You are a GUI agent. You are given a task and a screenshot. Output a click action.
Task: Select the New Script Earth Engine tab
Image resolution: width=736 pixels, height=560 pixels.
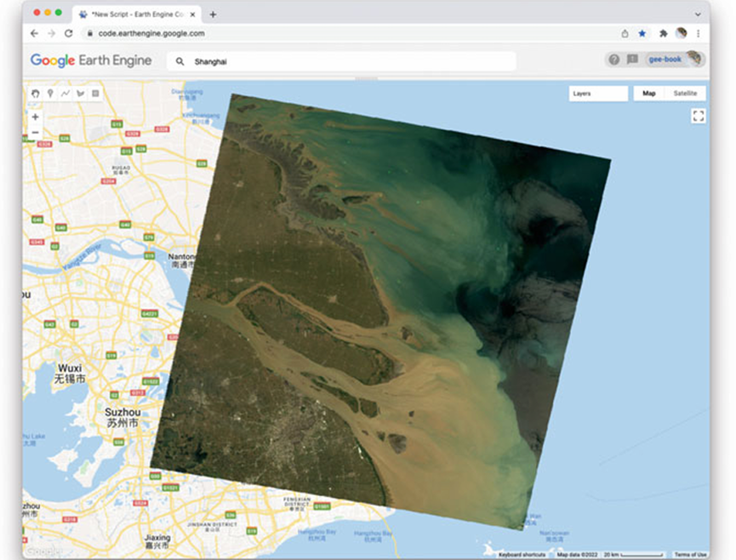click(x=136, y=14)
